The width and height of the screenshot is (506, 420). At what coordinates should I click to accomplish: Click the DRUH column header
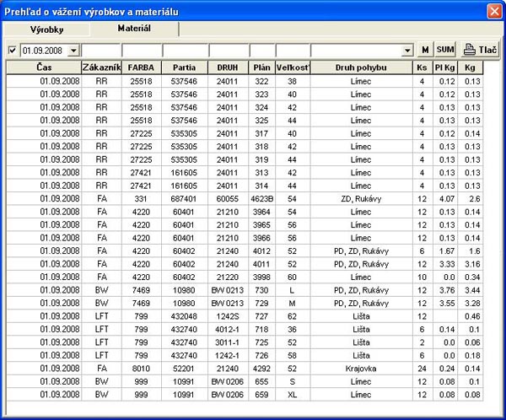[x=228, y=67]
